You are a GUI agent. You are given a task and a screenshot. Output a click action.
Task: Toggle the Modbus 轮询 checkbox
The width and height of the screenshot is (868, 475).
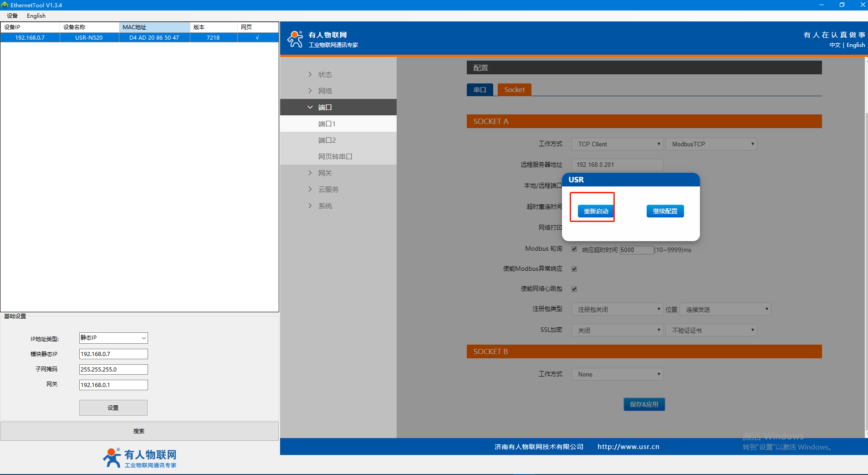click(x=574, y=249)
